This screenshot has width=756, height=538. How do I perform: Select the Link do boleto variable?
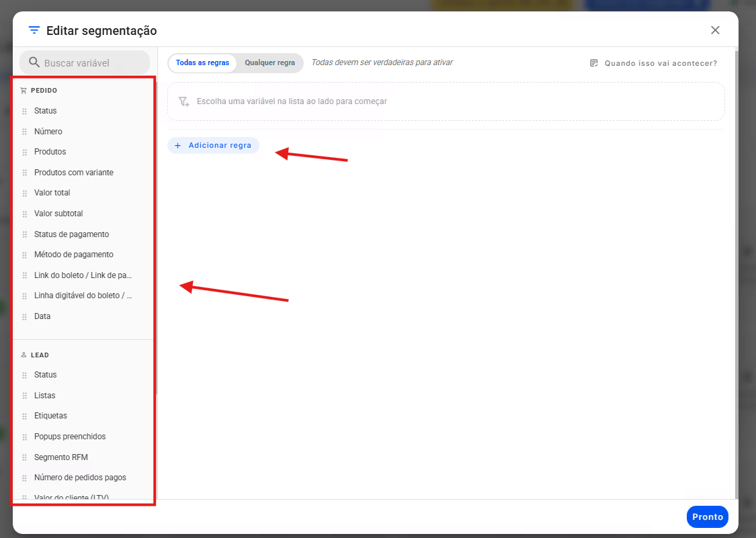(x=83, y=275)
